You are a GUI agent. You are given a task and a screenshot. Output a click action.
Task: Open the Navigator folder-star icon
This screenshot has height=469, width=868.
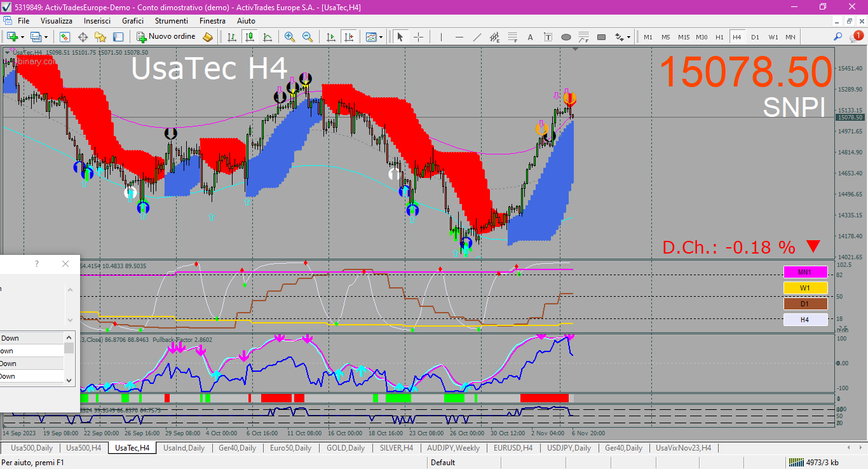tap(100, 37)
